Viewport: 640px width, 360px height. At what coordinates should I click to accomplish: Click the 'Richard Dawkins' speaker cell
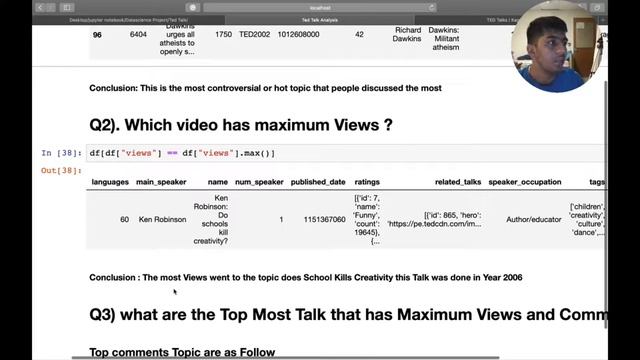407,35
